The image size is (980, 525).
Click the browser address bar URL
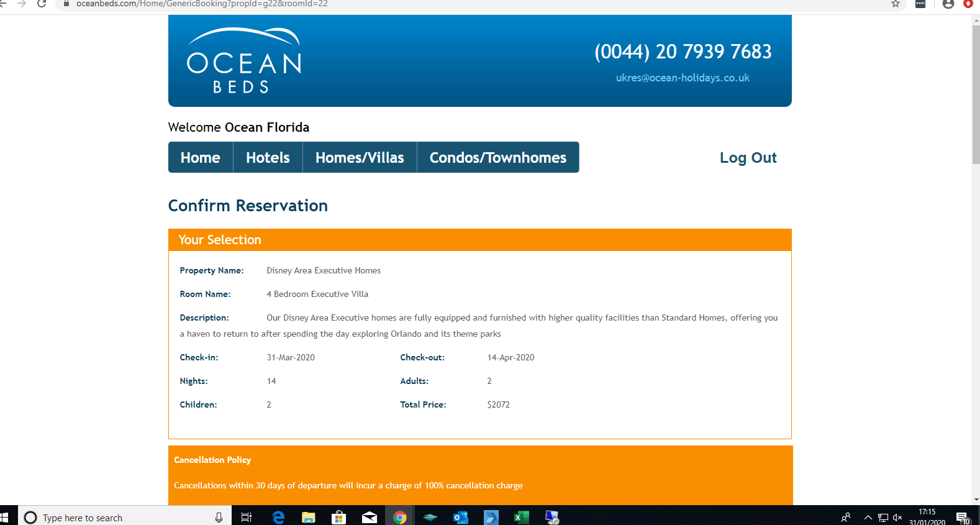point(202,4)
